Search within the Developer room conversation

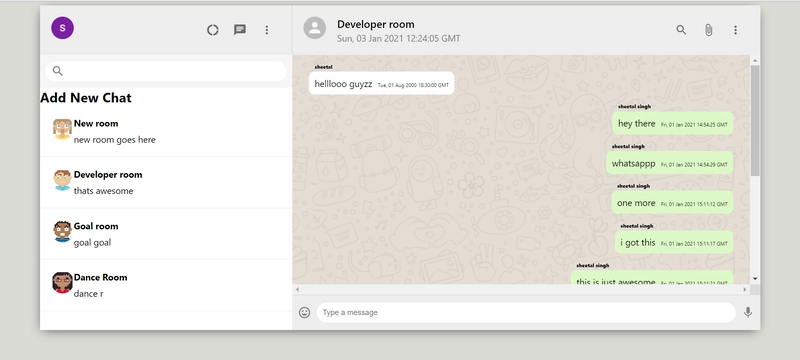(x=681, y=30)
